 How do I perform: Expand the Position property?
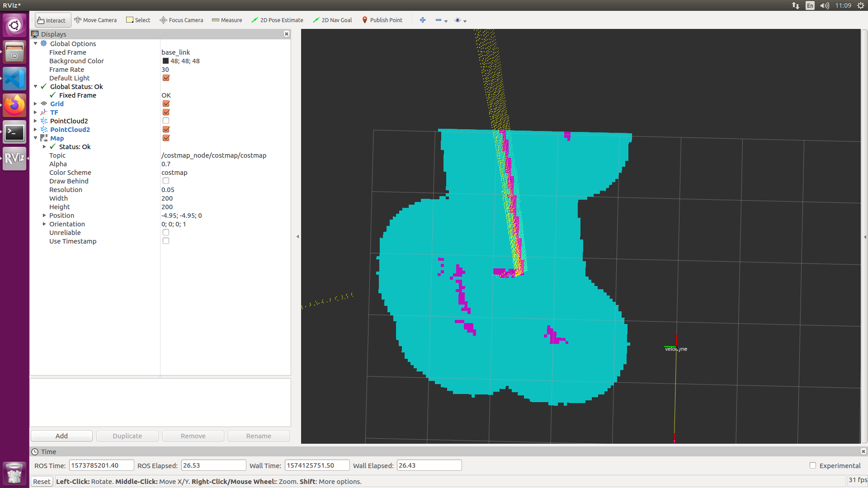pos(44,215)
